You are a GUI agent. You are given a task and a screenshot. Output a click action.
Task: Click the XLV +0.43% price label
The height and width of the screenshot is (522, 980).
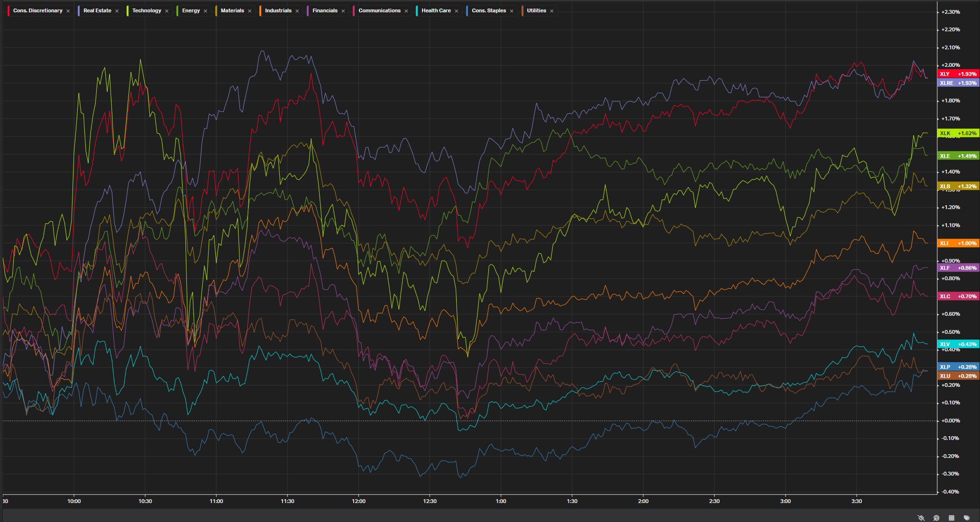[x=958, y=344]
